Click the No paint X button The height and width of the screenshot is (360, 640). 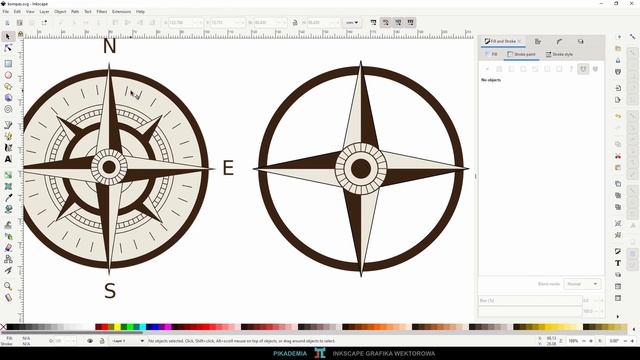pyautogui.click(x=487, y=69)
